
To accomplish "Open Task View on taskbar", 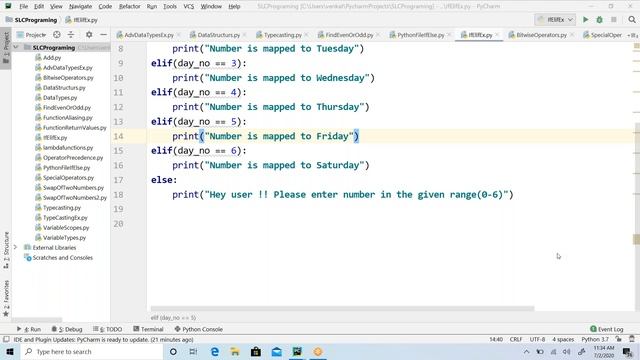I will point(193,351).
